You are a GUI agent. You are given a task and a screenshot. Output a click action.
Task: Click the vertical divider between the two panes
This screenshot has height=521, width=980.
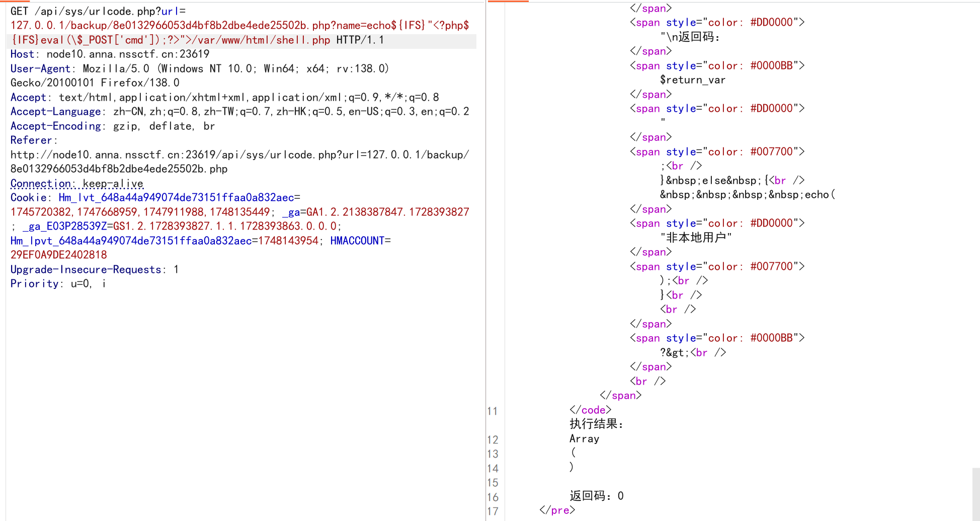coord(485,252)
